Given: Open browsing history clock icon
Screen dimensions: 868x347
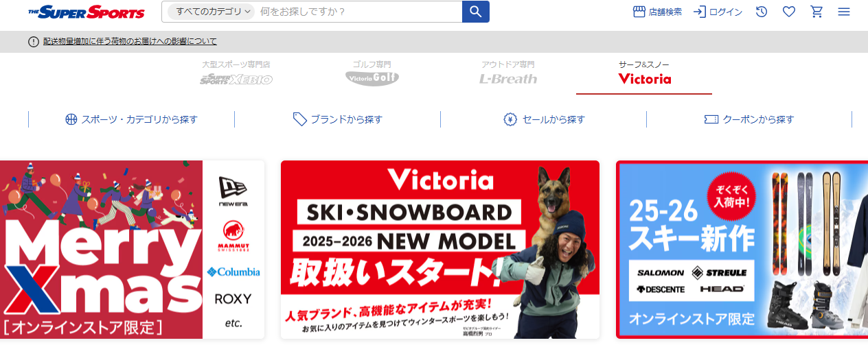Looking at the screenshot, I should pyautogui.click(x=762, y=12).
